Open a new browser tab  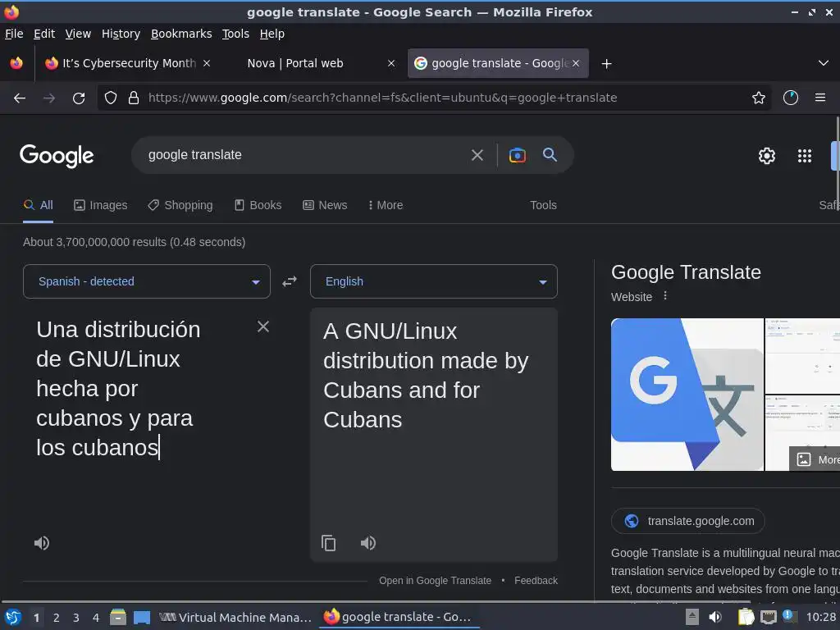[606, 64]
